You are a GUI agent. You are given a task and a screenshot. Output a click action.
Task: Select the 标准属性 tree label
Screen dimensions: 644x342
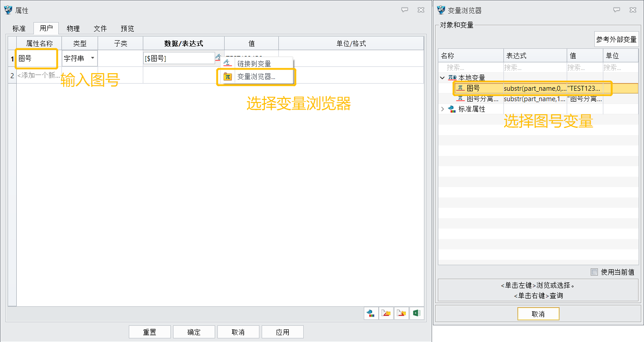pos(472,109)
